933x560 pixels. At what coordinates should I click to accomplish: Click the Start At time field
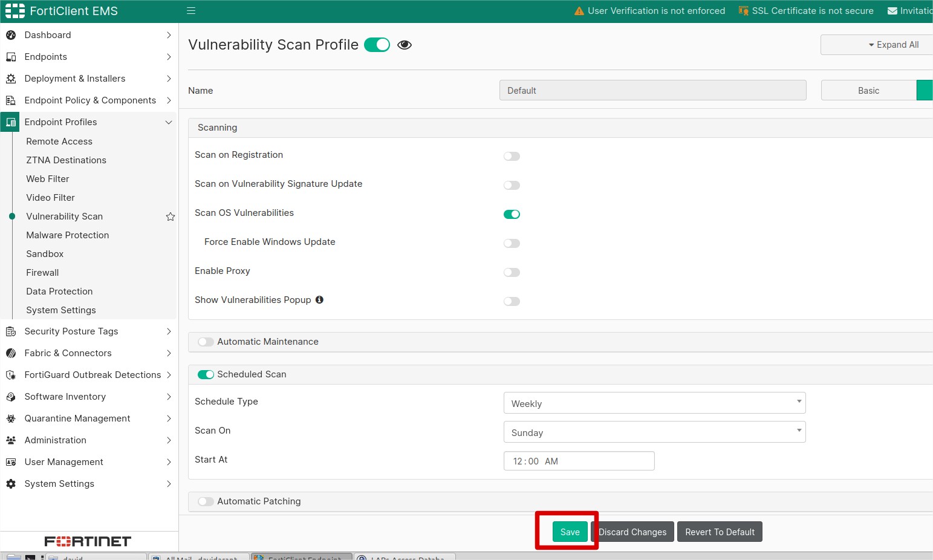coord(579,461)
